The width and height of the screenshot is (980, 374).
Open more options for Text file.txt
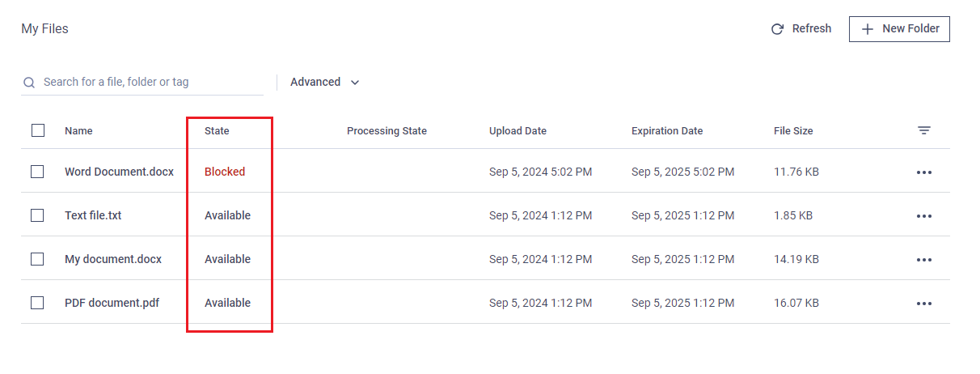click(924, 216)
